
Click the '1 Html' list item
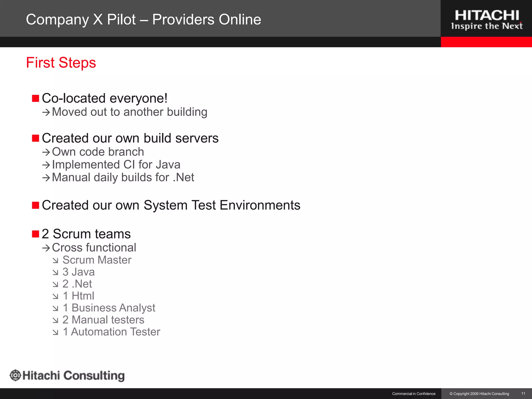[78, 296]
